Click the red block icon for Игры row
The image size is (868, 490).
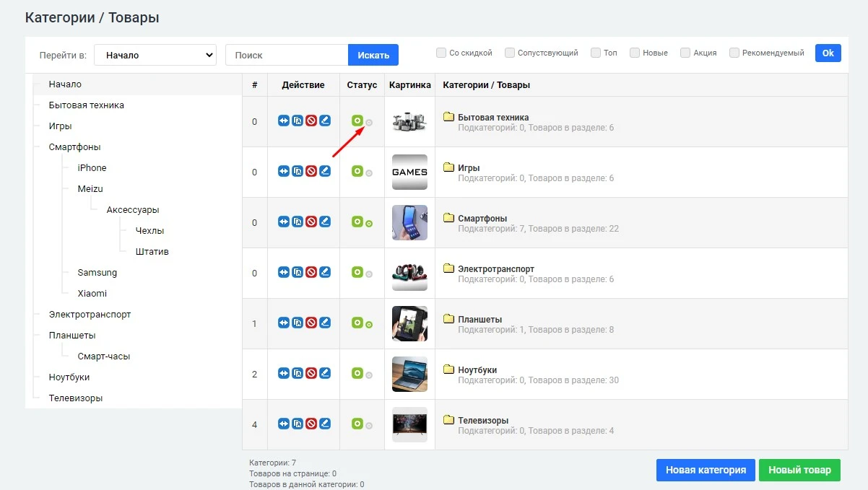(311, 172)
